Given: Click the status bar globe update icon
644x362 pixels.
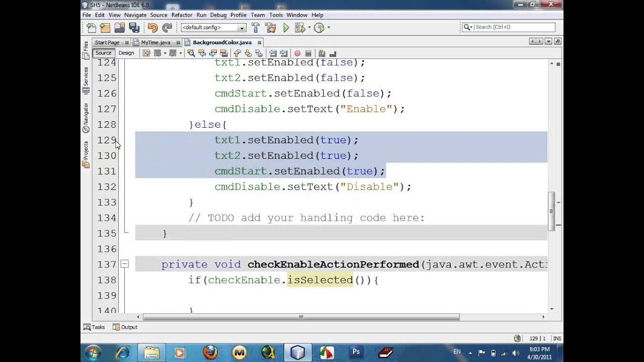Looking at the screenshot, I should (517, 338).
